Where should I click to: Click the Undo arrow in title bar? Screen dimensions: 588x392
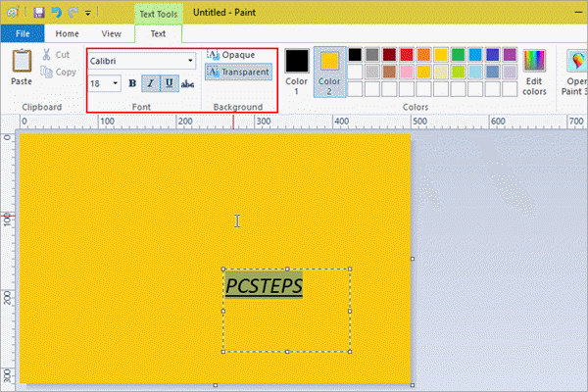pos(56,12)
